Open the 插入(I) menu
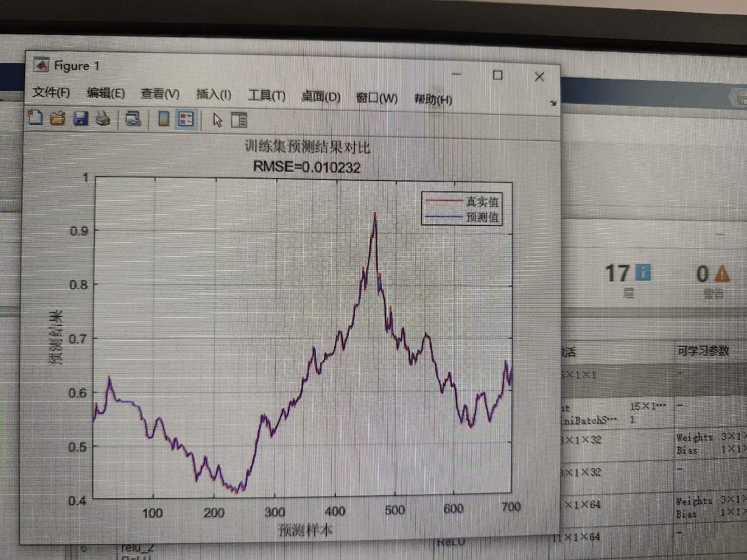Image resolution: width=747 pixels, height=560 pixels. coord(214,95)
